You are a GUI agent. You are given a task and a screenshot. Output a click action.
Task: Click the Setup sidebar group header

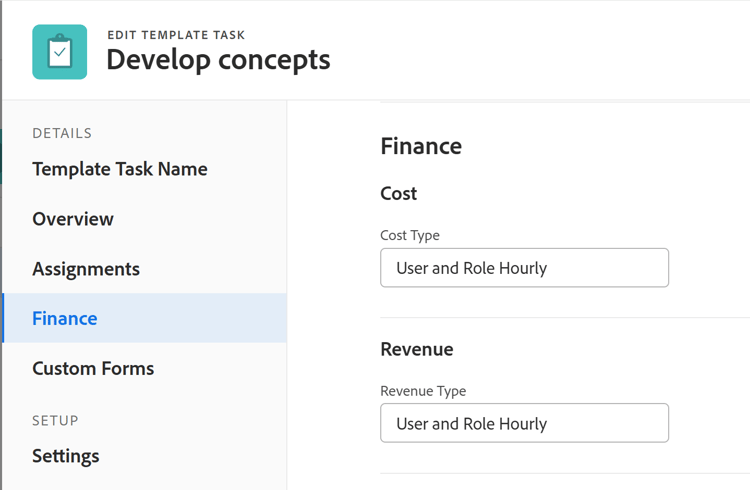55,421
